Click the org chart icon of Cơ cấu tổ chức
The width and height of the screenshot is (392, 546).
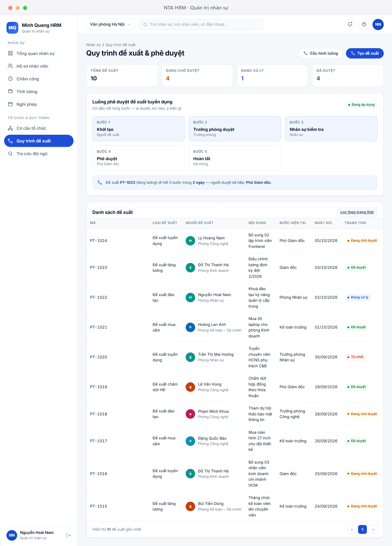tap(10, 128)
